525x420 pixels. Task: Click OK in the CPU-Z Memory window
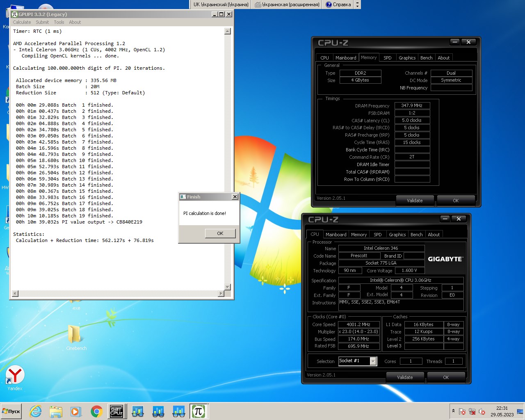456,201
